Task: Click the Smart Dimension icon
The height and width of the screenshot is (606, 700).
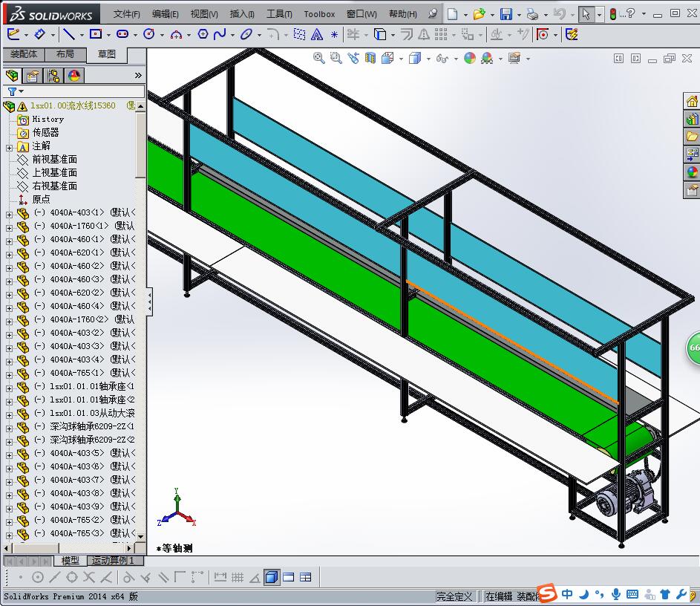Action: [x=40, y=34]
